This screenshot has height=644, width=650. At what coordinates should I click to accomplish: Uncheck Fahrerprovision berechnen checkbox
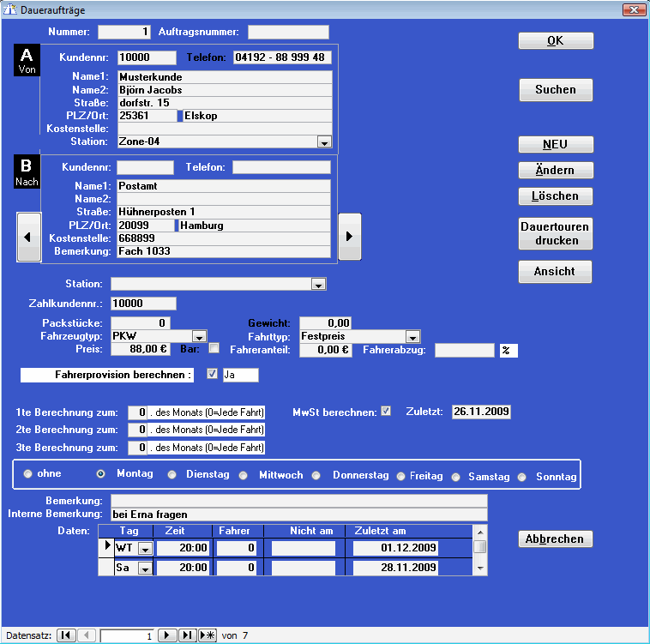coord(212,374)
